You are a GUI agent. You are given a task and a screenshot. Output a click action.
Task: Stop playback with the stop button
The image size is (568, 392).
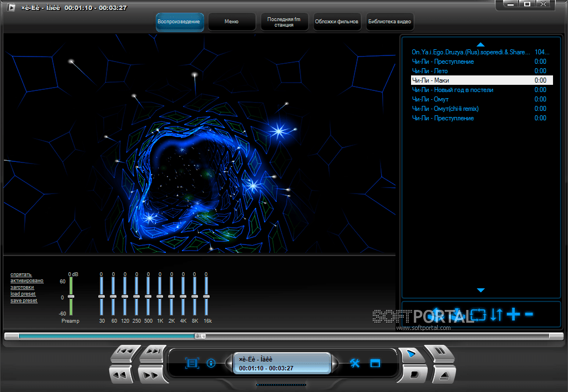click(x=413, y=374)
